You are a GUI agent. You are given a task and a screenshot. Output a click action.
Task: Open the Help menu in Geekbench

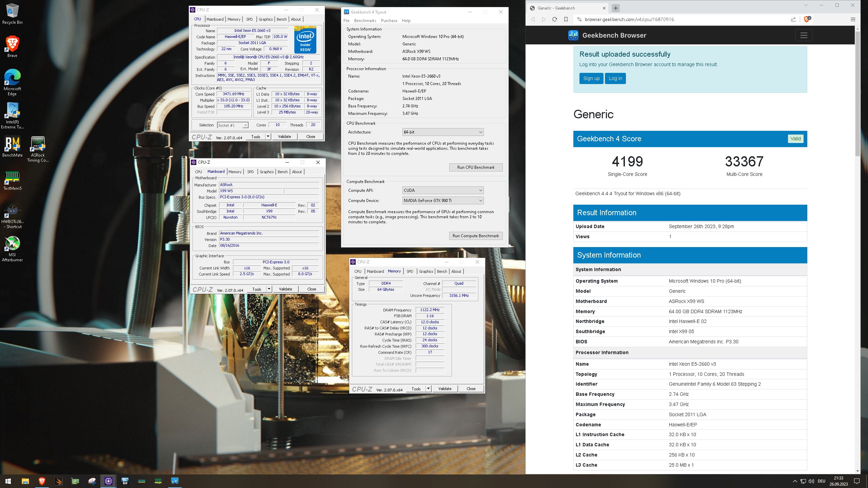click(406, 21)
